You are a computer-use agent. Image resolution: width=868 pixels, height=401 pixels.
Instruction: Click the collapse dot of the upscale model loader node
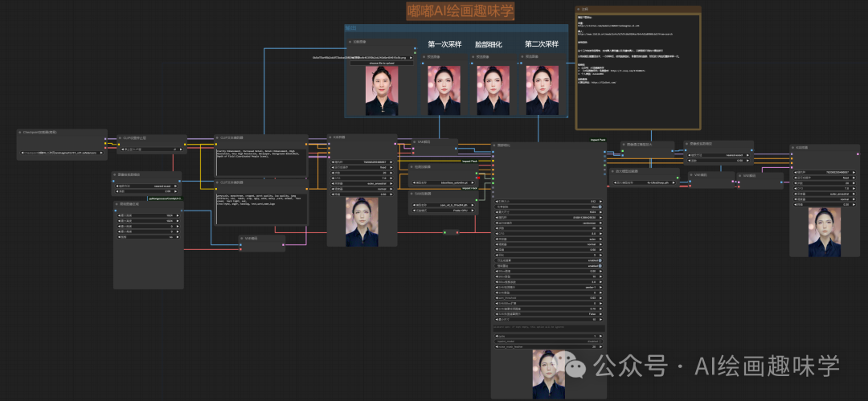[612, 171]
